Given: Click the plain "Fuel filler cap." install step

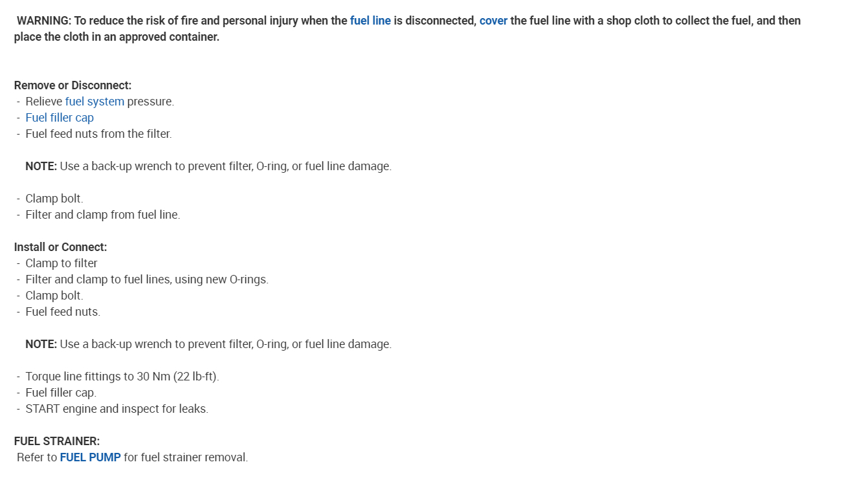Looking at the screenshot, I should click(61, 393).
